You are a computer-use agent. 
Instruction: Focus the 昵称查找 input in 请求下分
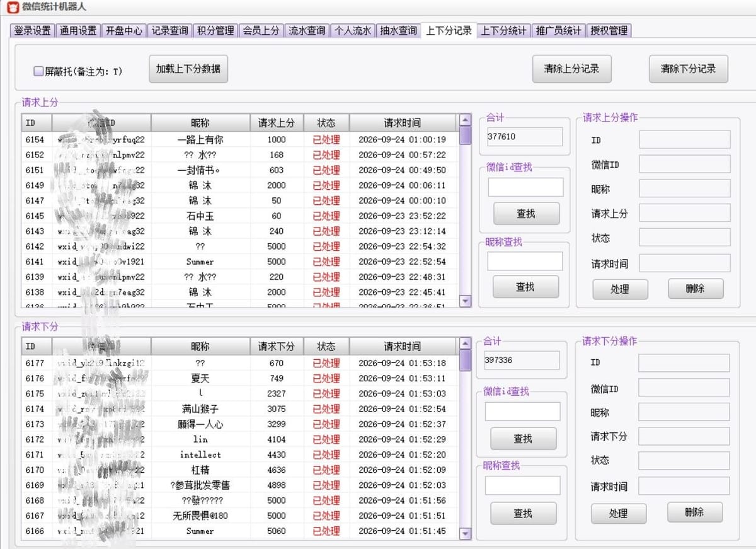(x=522, y=485)
